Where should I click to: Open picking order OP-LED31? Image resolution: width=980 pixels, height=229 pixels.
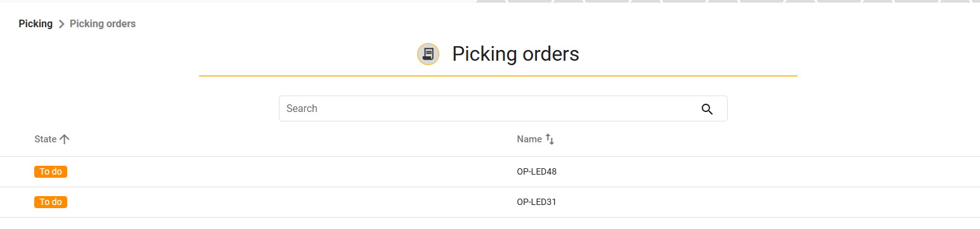536,202
